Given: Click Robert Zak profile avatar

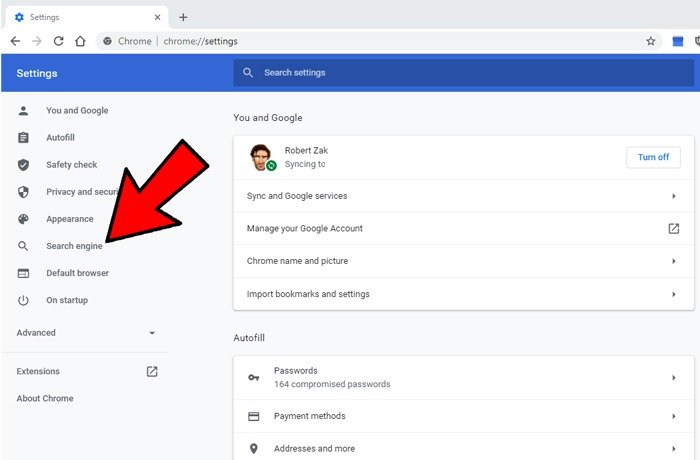Looking at the screenshot, I should pyautogui.click(x=262, y=157).
